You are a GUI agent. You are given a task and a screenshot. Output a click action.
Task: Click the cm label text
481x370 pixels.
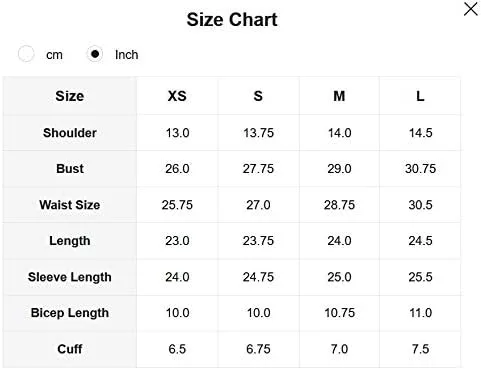pos(54,55)
